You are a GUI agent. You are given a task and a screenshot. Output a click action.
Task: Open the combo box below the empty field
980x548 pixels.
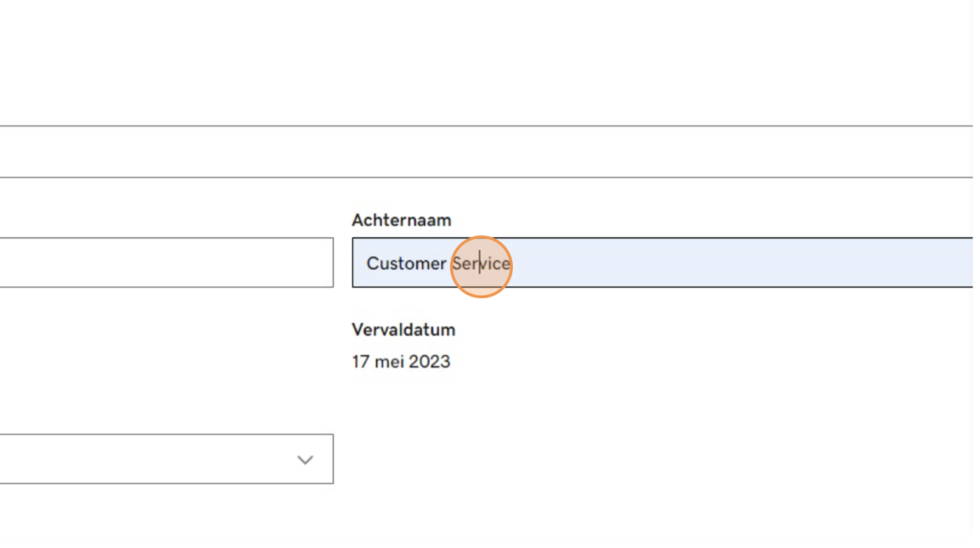[x=167, y=459]
